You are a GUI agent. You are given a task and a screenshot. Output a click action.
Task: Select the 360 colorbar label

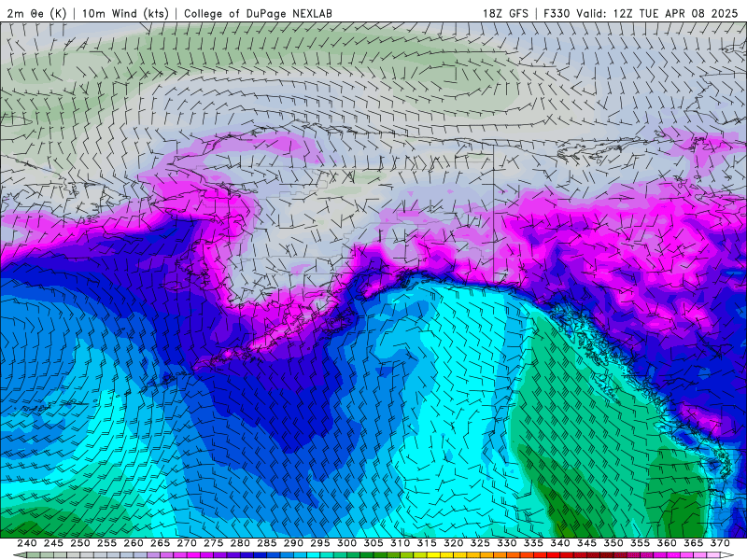(x=667, y=543)
